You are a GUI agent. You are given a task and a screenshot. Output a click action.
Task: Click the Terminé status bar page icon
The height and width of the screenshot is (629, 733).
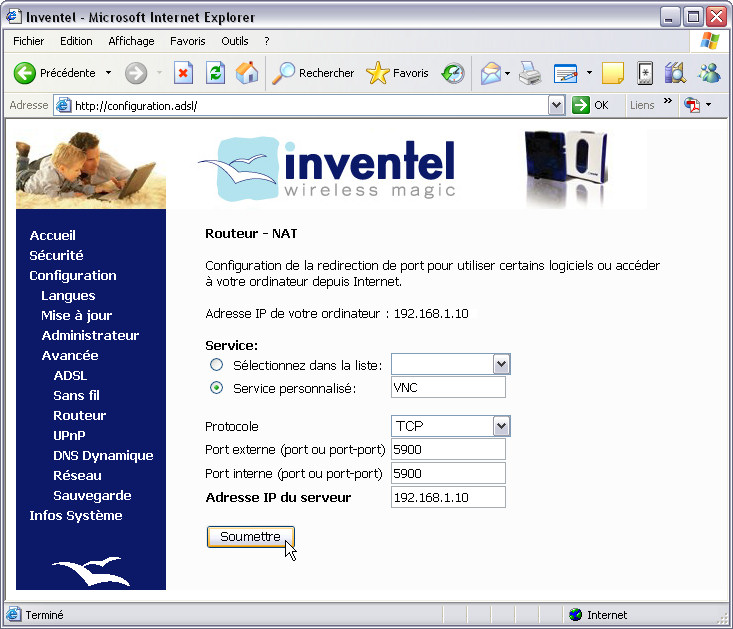(x=14, y=614)
